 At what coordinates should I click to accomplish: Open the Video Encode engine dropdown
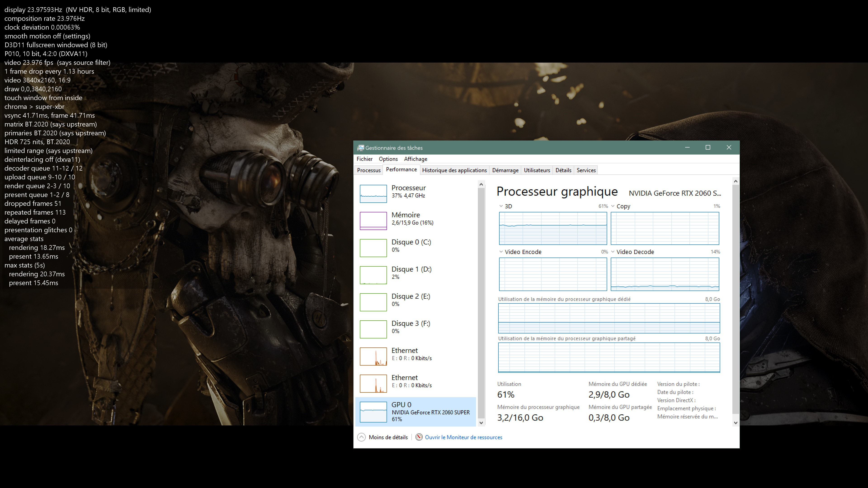click(501, 252)
